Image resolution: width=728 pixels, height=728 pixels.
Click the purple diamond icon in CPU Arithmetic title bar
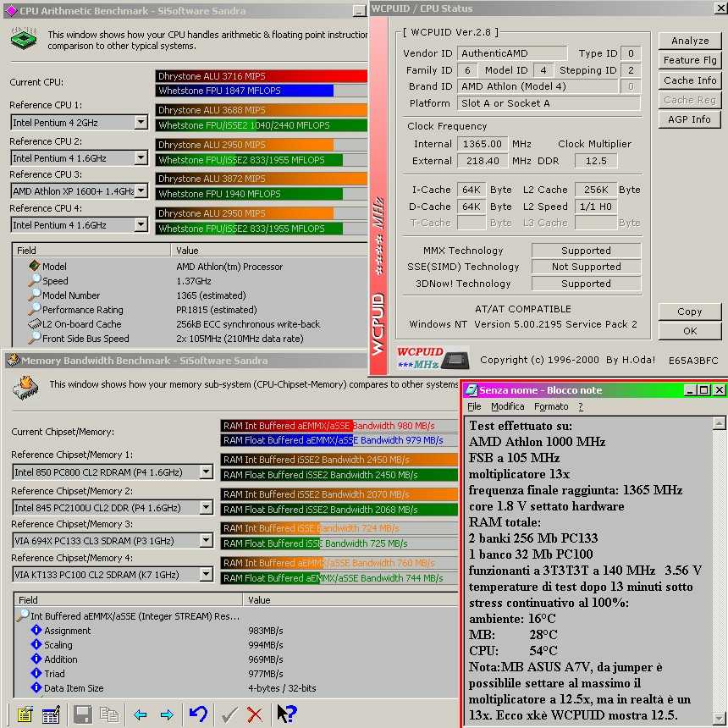point(10,10)
